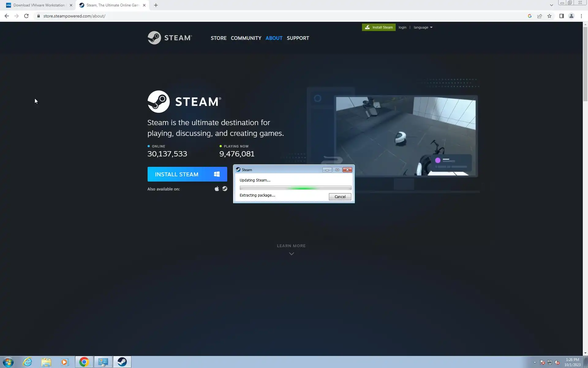Click the Steam logo in header
This screenshot has height=368, width=588.
point(170,38)
